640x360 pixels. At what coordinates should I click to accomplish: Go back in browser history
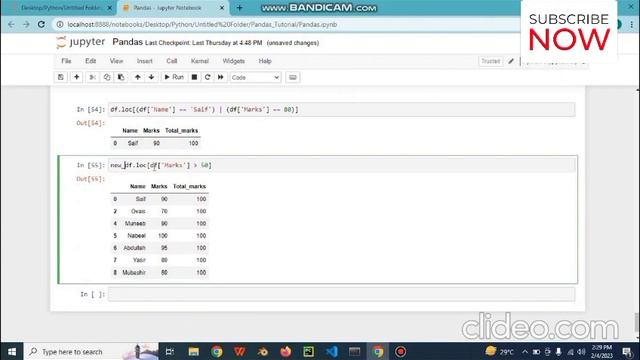point(11,24)
